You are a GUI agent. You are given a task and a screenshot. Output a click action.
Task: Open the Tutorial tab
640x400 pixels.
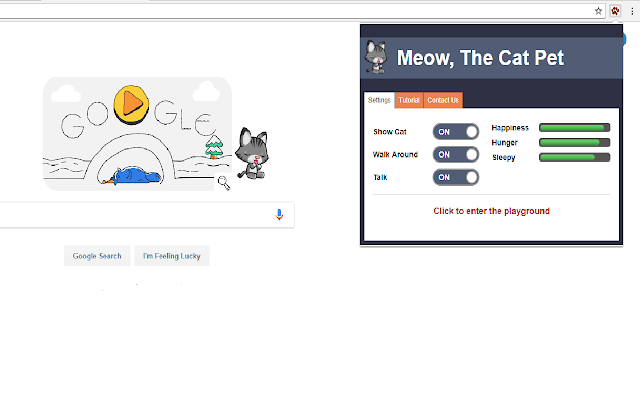pyautogui.click(x=409, y=100)
